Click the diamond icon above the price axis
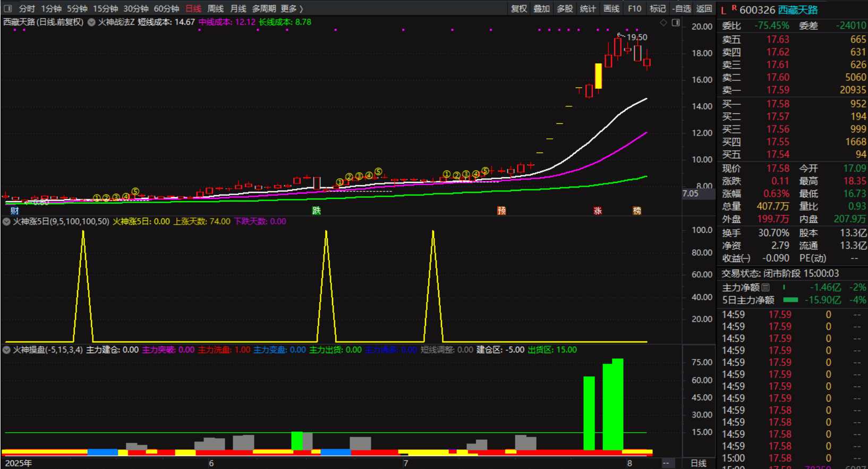 [663, 22]
